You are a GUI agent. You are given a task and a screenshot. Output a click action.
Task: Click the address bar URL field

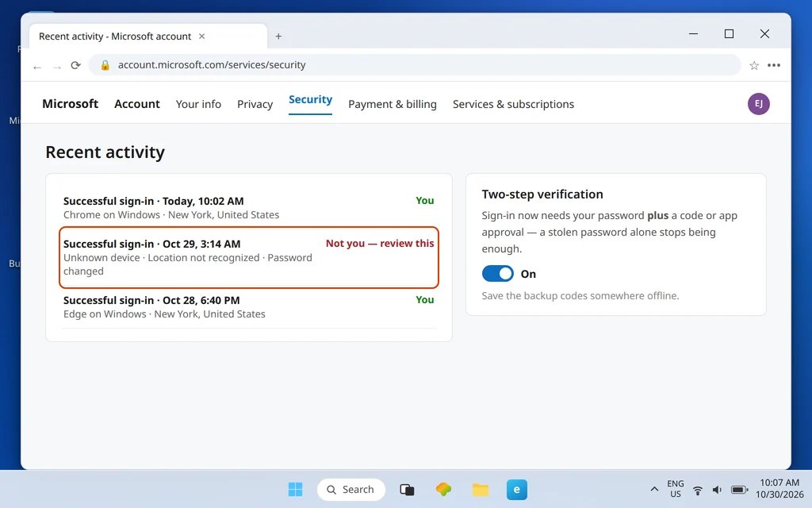point(414,65)
